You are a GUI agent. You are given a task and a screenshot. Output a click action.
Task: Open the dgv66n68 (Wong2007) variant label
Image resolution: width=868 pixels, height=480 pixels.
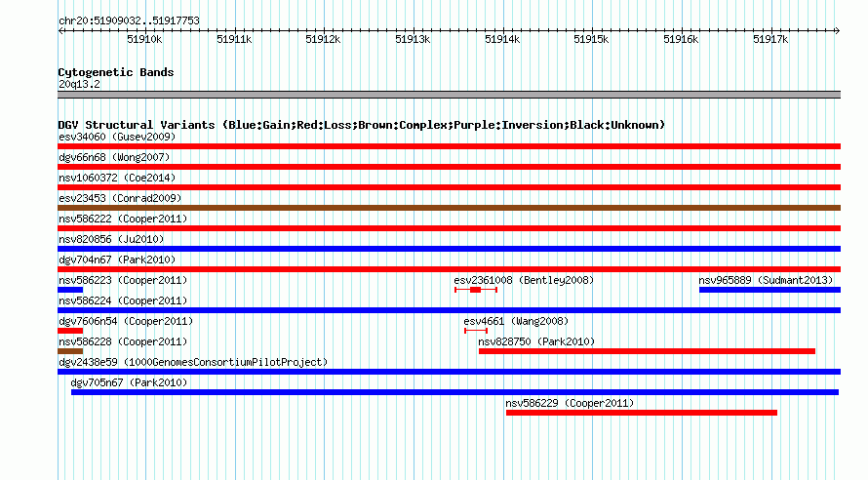point(114,157)
